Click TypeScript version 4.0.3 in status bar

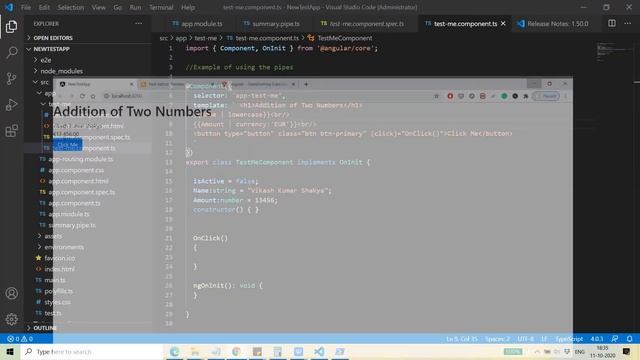tap(596, 339)
